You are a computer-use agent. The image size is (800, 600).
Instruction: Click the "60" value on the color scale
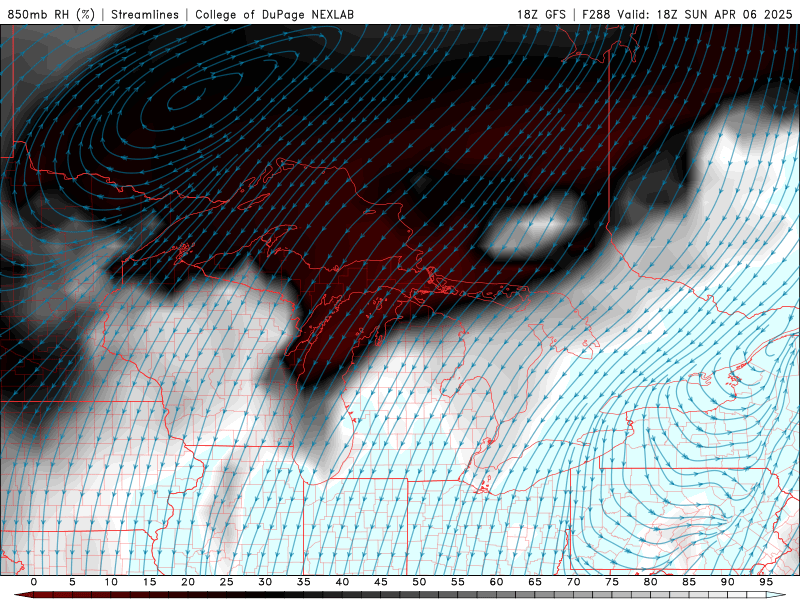(x=496, y=582)
